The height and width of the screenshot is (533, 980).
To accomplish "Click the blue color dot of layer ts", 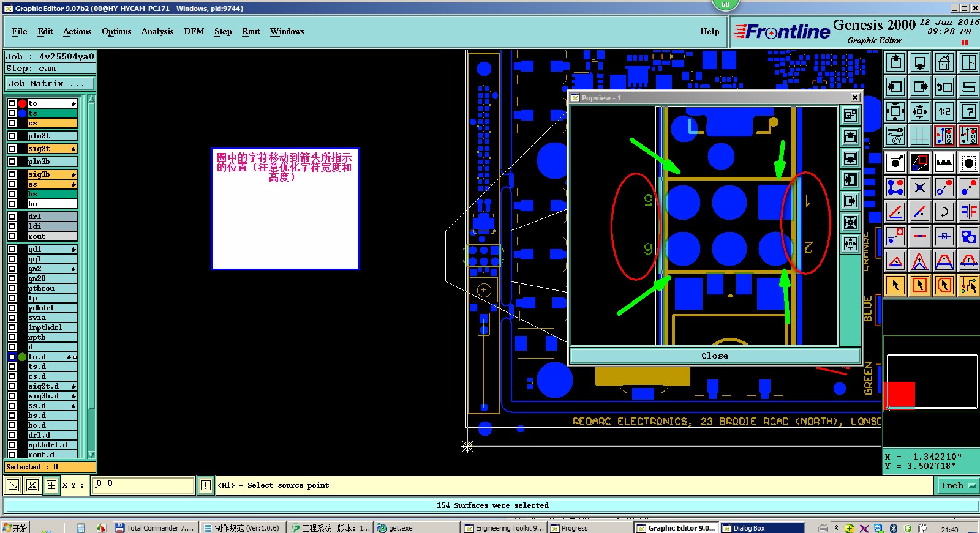I will (x=23, y=113).
